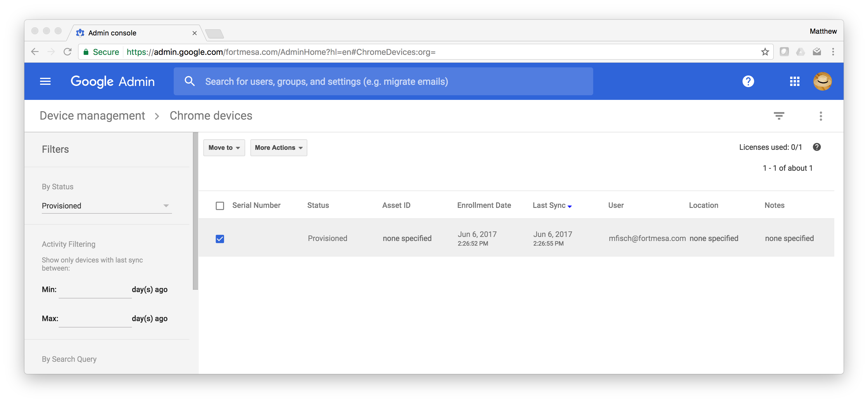Sort by Serial Number column

pyautogui.click(x=256, y=205)
